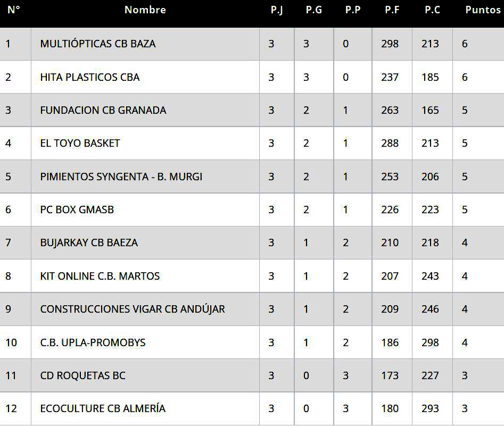Click the Nombre column header

point(145,10)
